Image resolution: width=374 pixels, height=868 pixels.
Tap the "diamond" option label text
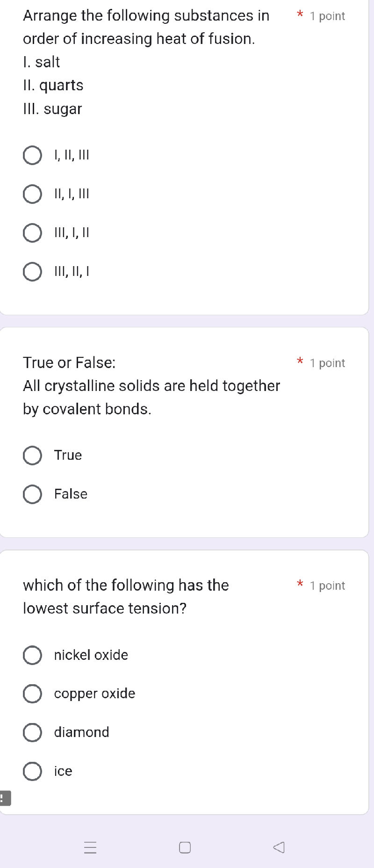81,732
